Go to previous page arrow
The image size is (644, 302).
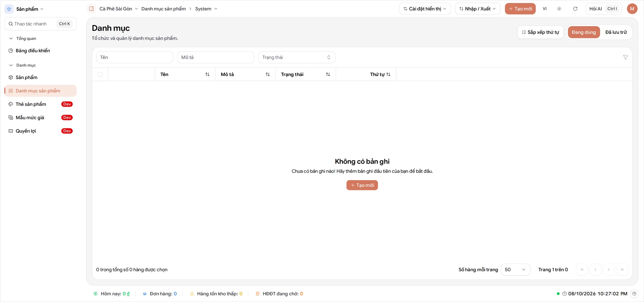coord(595,270)
